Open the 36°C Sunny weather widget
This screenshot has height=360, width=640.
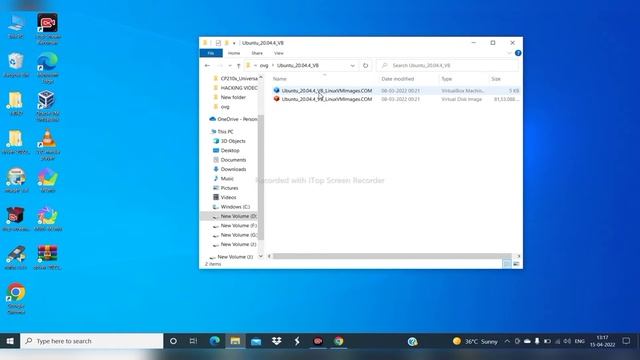[x=475, y=341]
